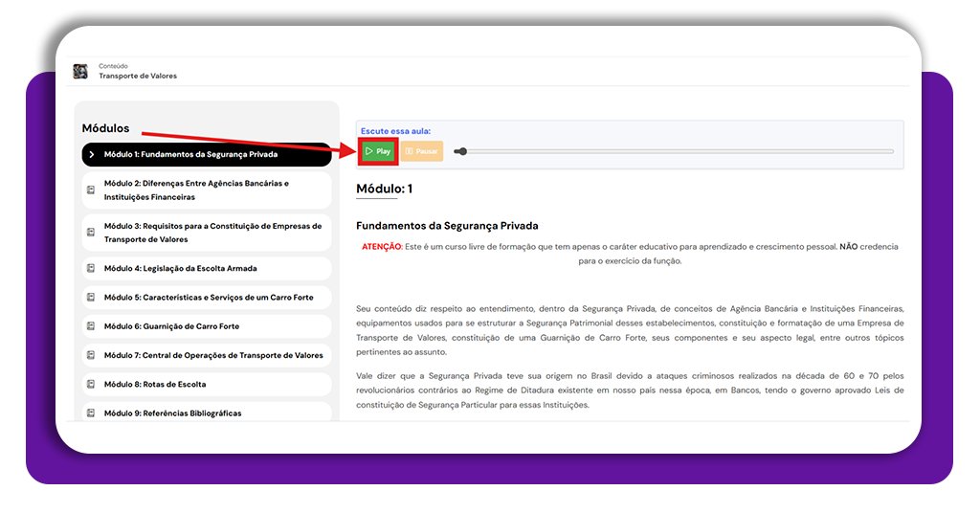The height and width of the screenshot is (513, 980).
Task: Open Módulo 8: Rotas de Escolta
Action: click(154, 385)
